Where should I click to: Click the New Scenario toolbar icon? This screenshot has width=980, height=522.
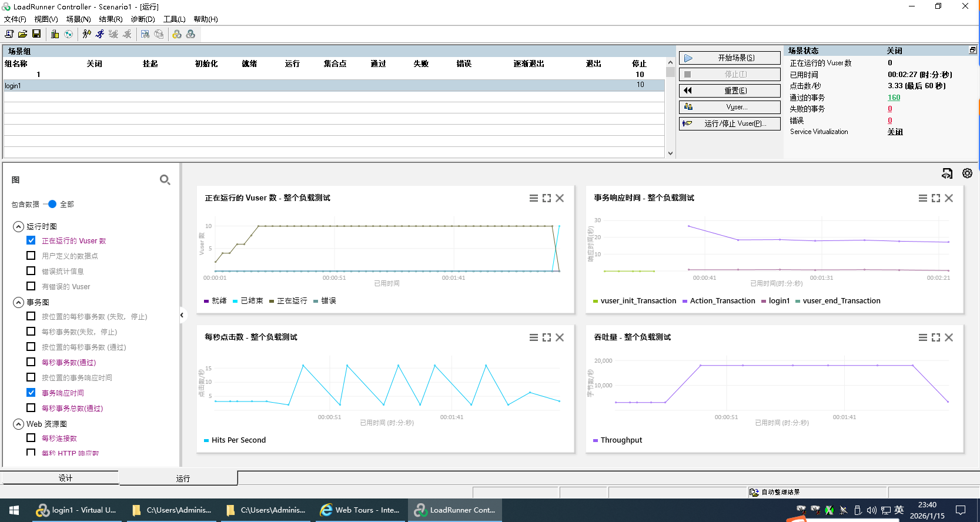[x=9, y=34]
